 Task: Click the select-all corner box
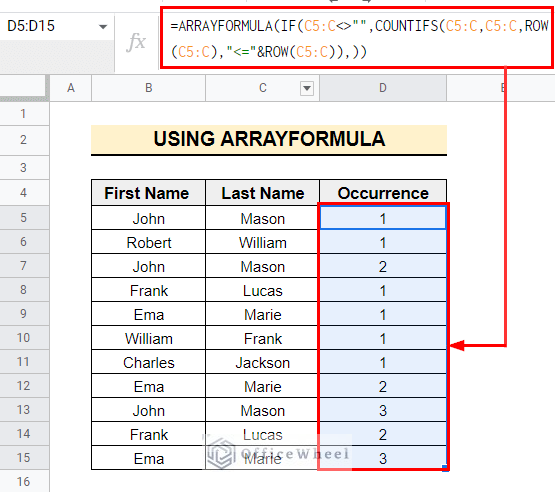(23, 88)
